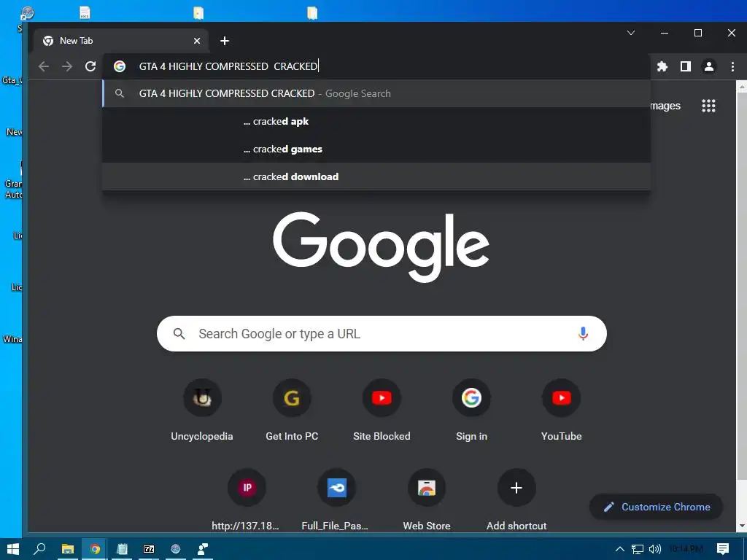
Task: Choose the "cracked download" suggestion
Action: 376,176
